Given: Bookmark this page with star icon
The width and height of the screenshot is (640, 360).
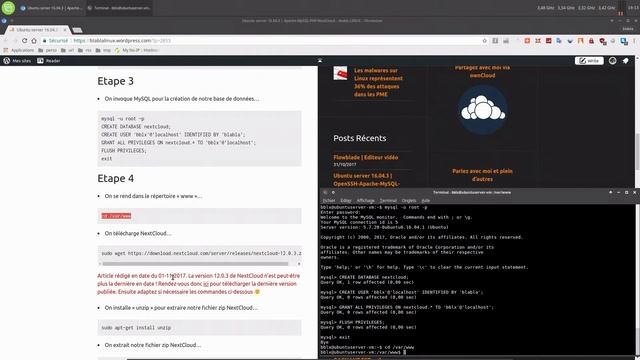Looking at the screenshot, I should point(484,41).
